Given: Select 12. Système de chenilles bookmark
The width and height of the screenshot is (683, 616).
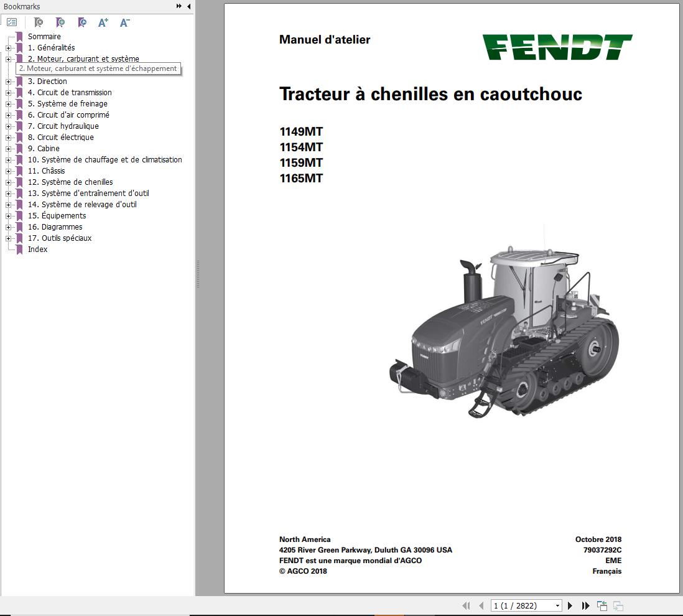Looking at the screenshot, I should click(x=70, y=182).
